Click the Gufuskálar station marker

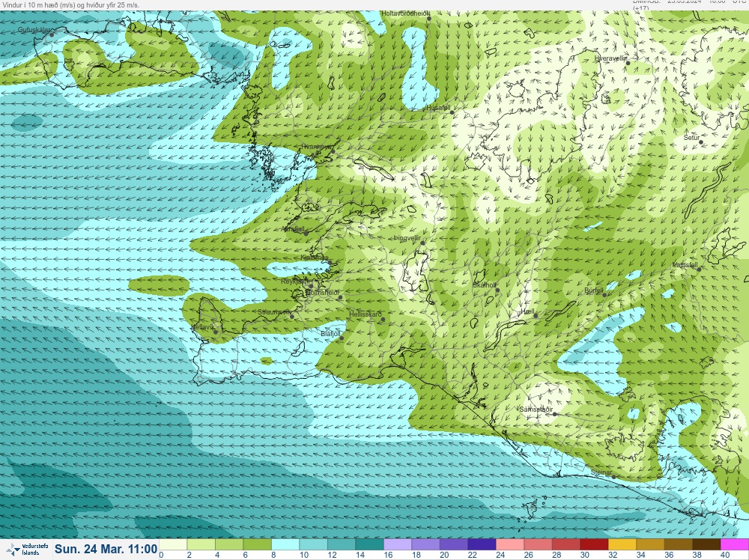52,34
